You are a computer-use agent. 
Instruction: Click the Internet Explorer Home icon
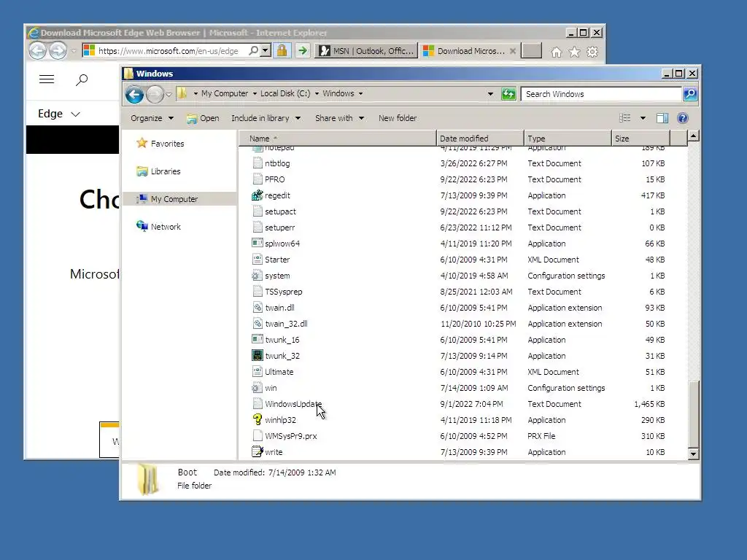556,52
